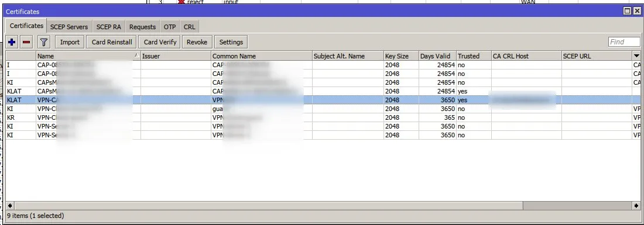Maximize the Certificates window
The width and height of the screenshot is (644, 225).
[627, 12]
